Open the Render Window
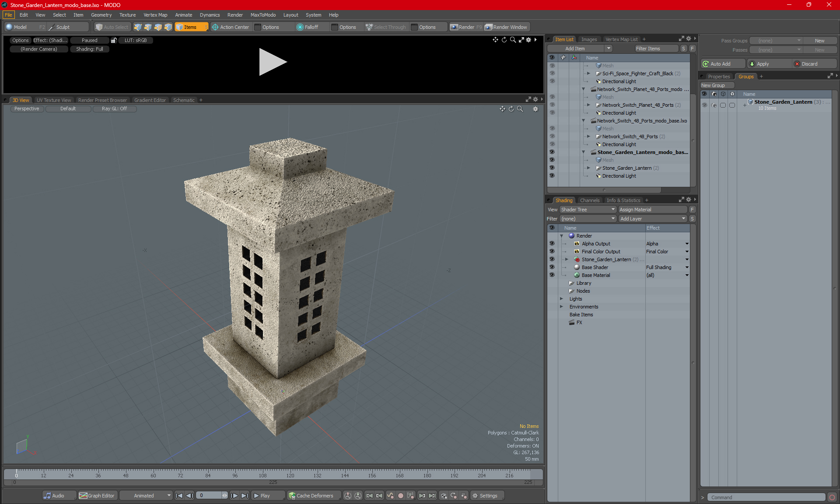 point(506,27)
